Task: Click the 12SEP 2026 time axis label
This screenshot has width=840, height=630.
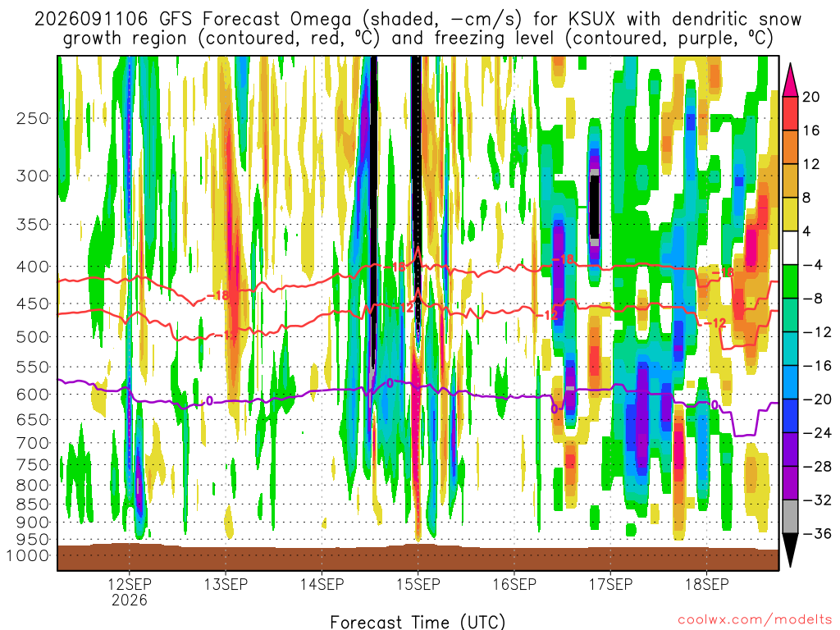Action: click(129, 591)
